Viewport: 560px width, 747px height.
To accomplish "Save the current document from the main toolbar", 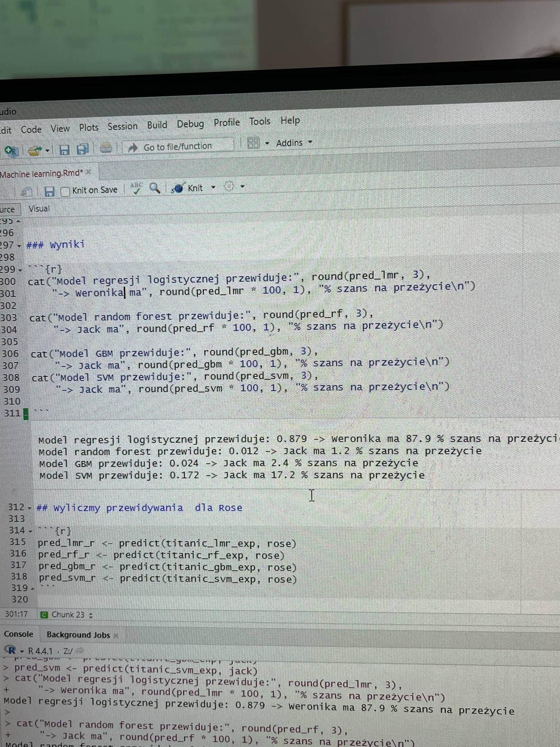I will 65,150.
